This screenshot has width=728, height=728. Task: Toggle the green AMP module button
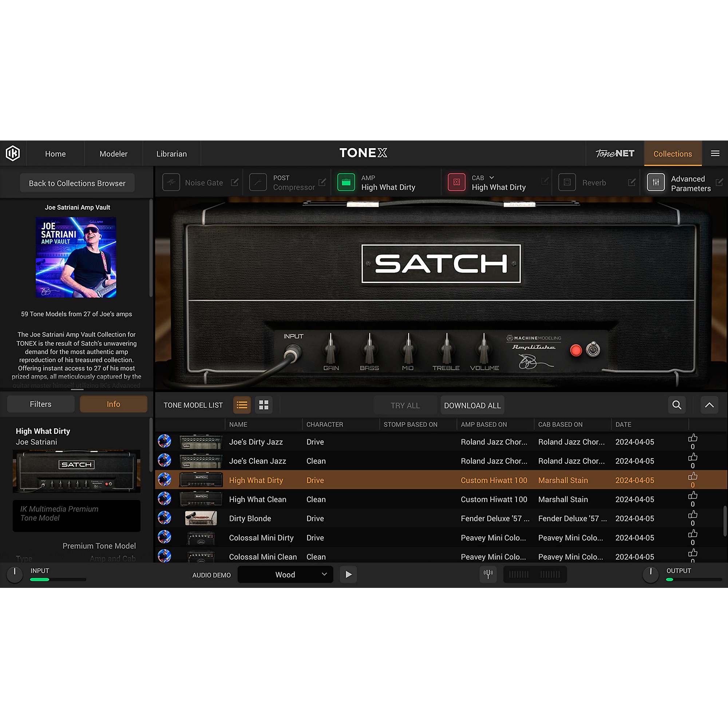click(346, 182)
